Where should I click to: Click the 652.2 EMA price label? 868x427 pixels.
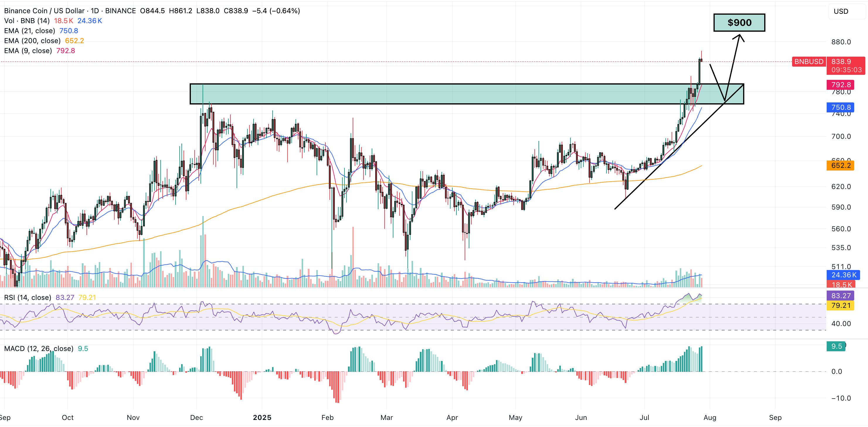[x=840, y=165]
